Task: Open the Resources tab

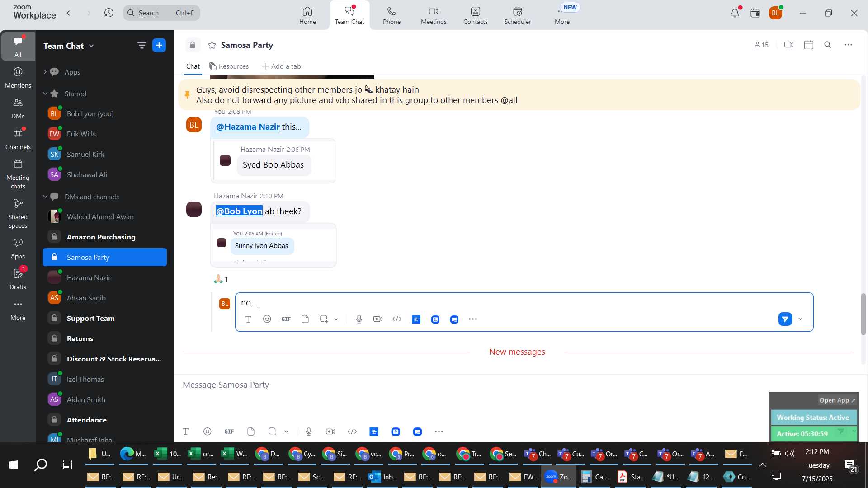Action: point(229,66)
